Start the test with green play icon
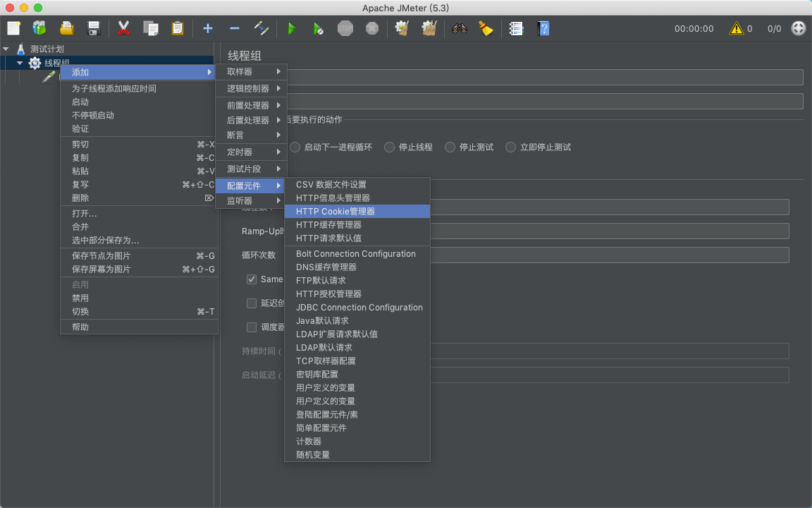Viewport: 812px width, 508px height. [292, 28]
